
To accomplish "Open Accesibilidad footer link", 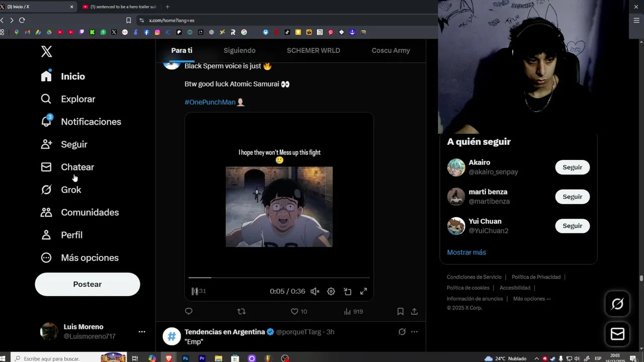I will coord(515,288).
